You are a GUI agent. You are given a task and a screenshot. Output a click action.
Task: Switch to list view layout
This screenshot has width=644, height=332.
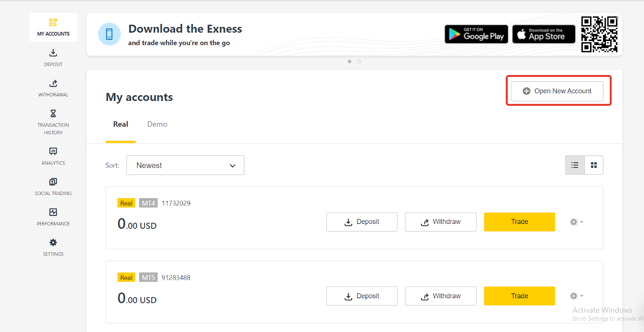coord(575,165)
